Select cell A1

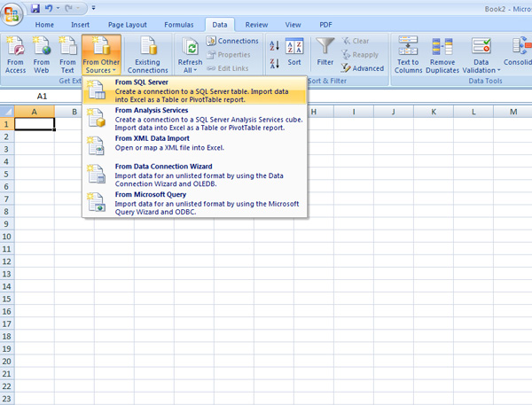35,124
